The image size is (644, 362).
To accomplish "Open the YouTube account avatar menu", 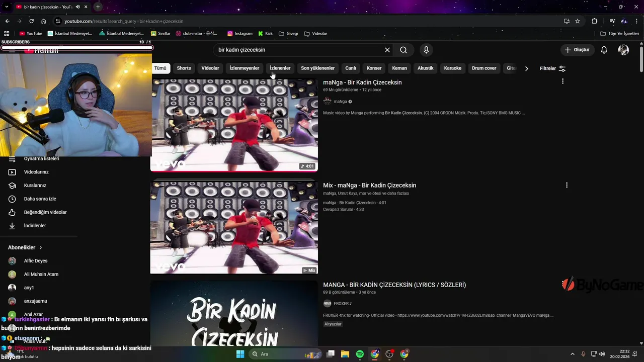I will coord(623,50).
